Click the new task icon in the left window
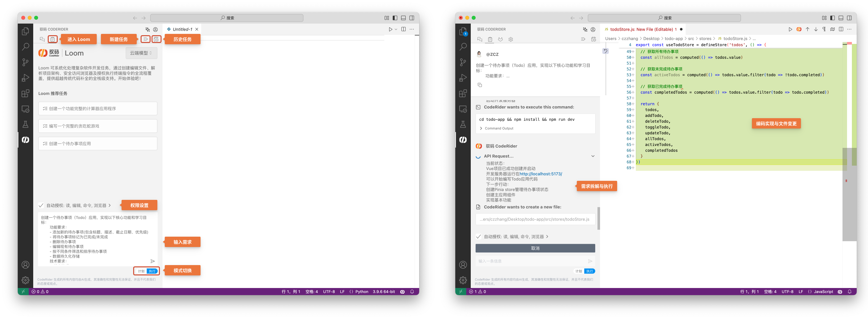 pyautogui.click(x=145, y=39)
